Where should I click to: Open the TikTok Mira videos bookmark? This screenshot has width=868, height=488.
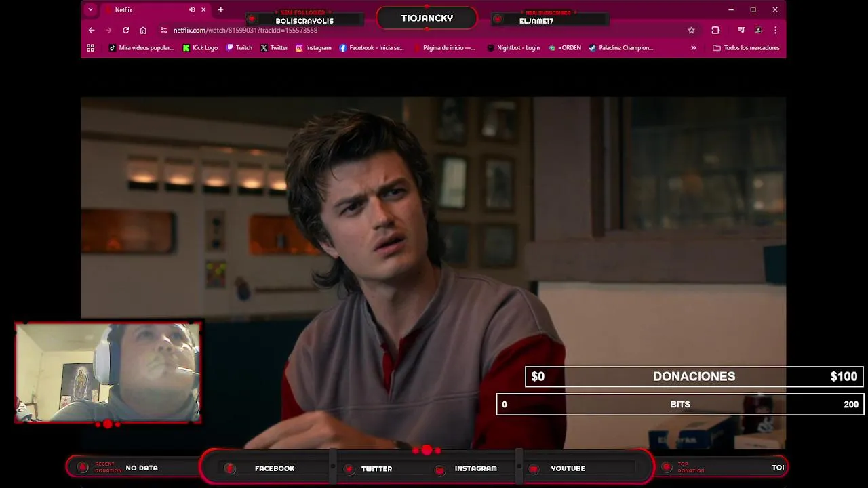142,47
